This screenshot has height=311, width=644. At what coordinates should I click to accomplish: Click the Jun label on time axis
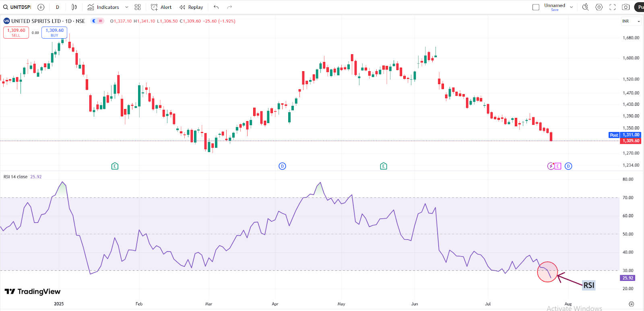point(415,304)
